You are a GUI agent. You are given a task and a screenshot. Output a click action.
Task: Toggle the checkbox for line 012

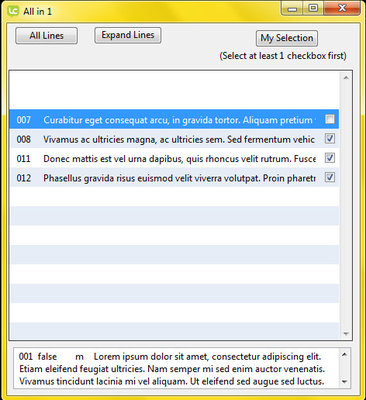tap(330, 177)
